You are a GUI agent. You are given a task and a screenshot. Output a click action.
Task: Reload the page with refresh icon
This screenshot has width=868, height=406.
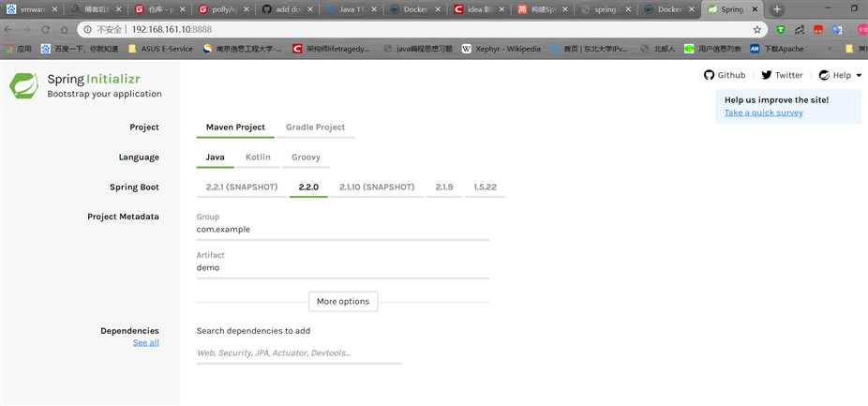coord(46,29)
